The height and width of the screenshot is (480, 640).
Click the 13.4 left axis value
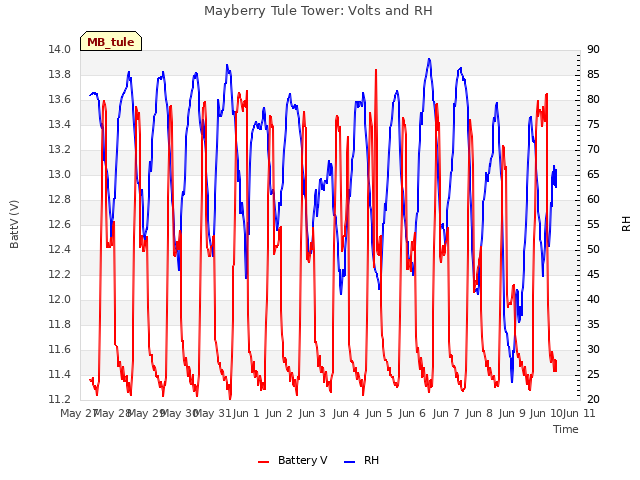point(60,124)
